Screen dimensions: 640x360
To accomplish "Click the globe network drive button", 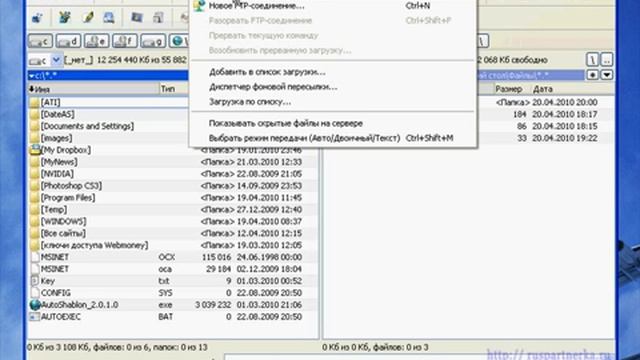I will tap(180, 41).
